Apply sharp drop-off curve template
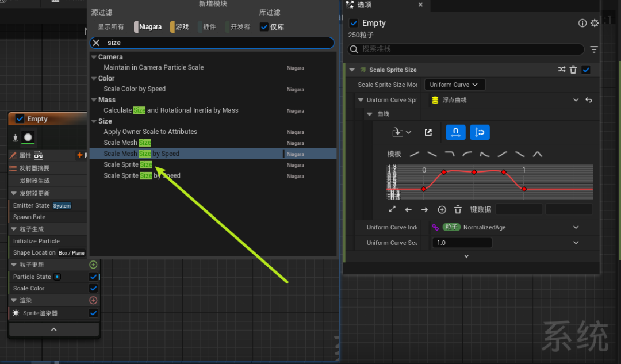This screenshot has height=364, width=621. 450,154
